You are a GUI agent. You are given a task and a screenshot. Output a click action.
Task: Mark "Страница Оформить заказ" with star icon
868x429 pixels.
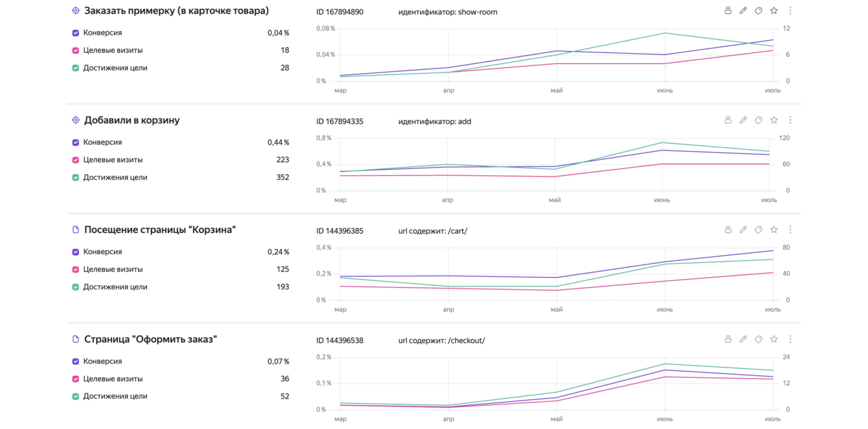774,339
